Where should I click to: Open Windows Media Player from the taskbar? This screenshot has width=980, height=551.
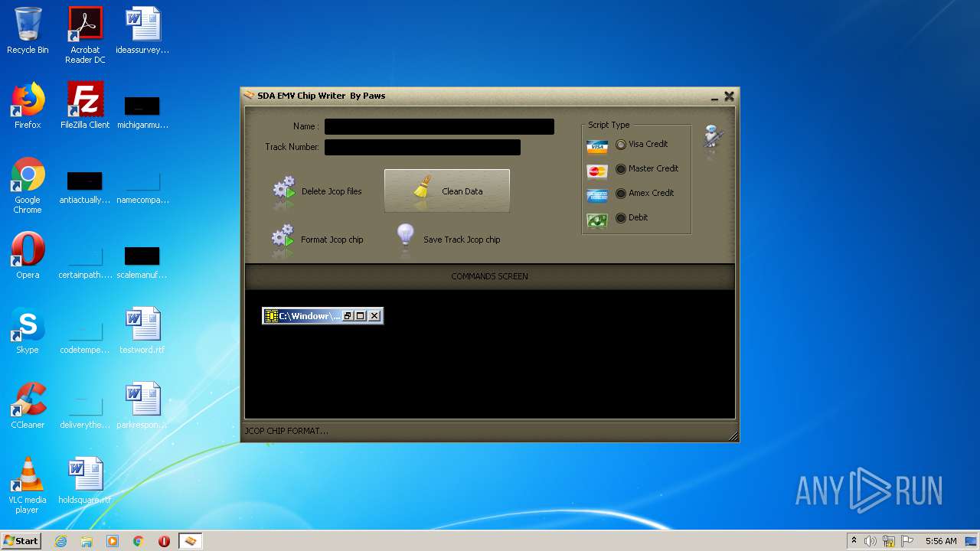113,541
